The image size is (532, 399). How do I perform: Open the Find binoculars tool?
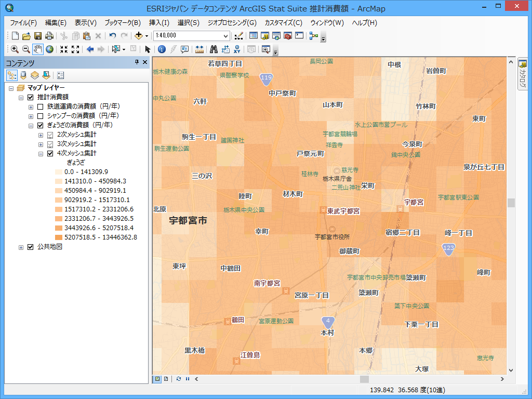tap(214, 49)
